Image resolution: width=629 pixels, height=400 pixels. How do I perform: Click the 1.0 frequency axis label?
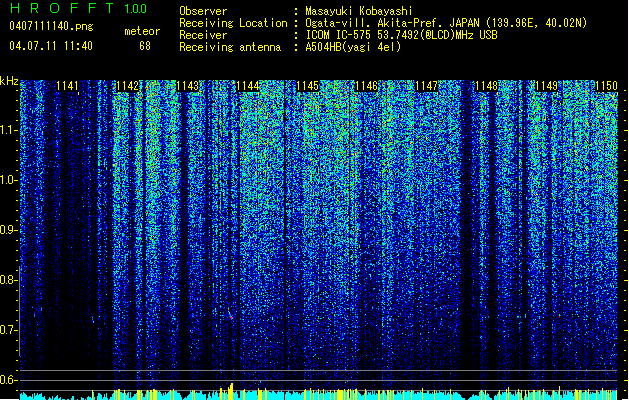pos(8,180)
